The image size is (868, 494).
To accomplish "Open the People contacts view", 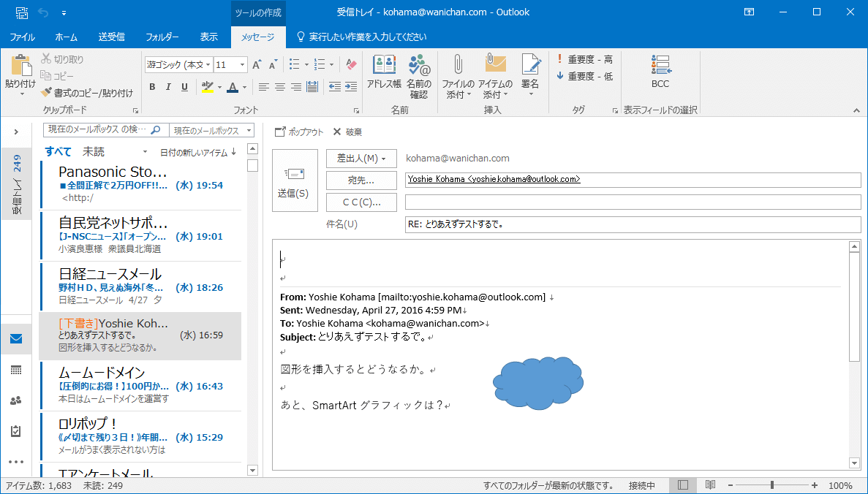I will tap(16, 400).
